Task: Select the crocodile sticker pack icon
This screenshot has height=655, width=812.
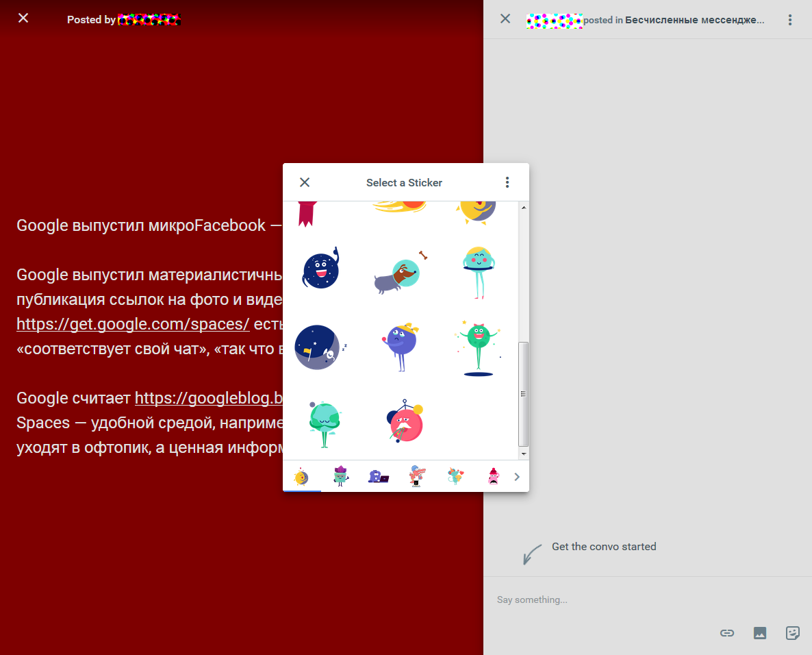Action: tap(417, 475)
